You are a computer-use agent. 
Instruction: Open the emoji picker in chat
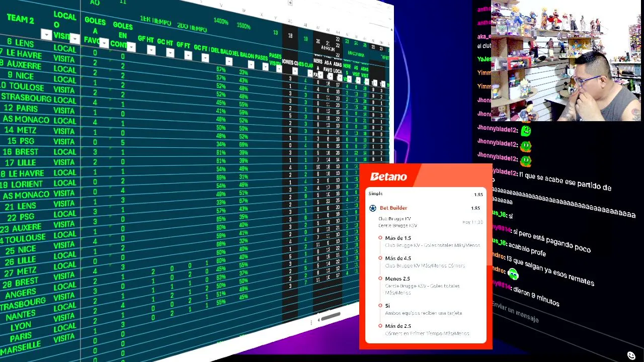click(x=631, y=355)
